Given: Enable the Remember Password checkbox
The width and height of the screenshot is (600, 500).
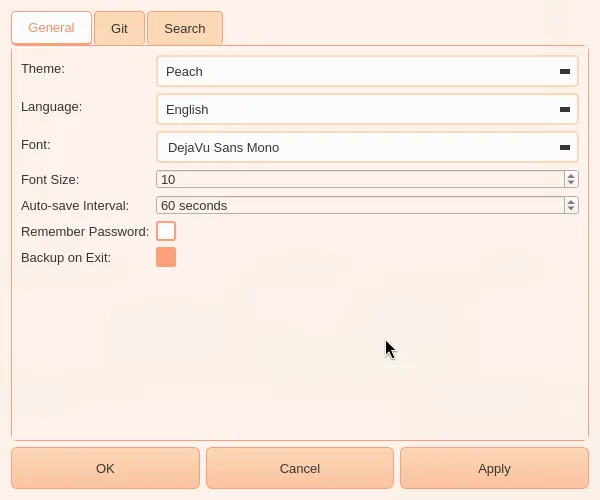Looking at the screenshot, I should click(x=166, y=231).
